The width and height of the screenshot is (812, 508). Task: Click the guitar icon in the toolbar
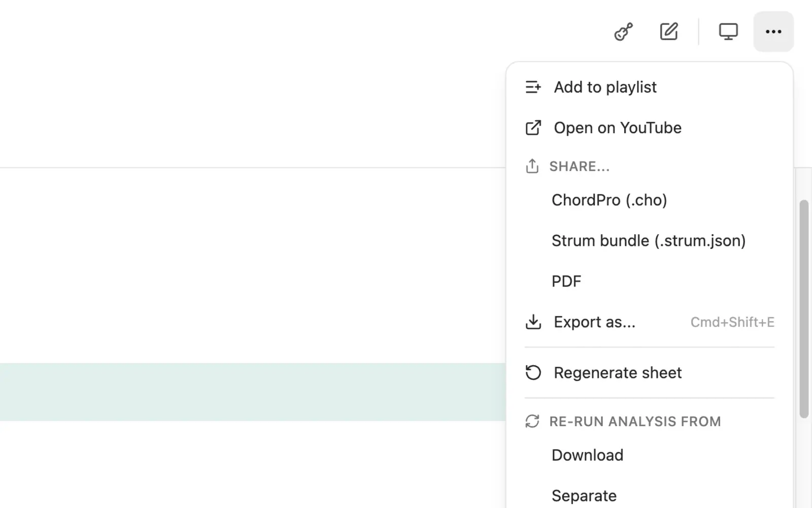pyautogui.click(x=623, y=31)
